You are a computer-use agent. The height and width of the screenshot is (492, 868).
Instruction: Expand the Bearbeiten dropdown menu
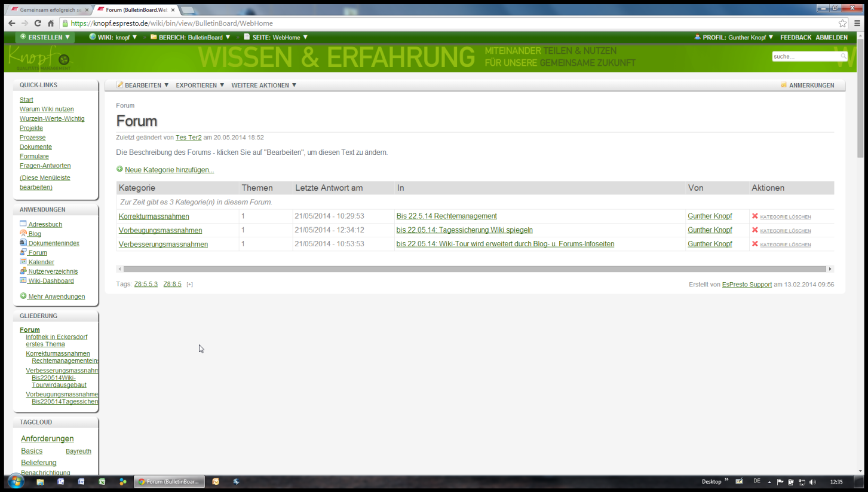pos(143,85)
